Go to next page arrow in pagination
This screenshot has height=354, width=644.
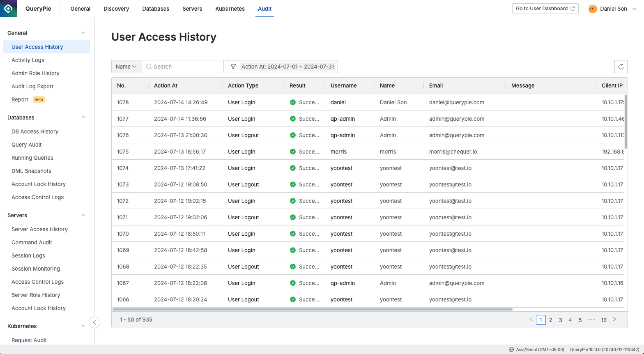pos(614,320)
